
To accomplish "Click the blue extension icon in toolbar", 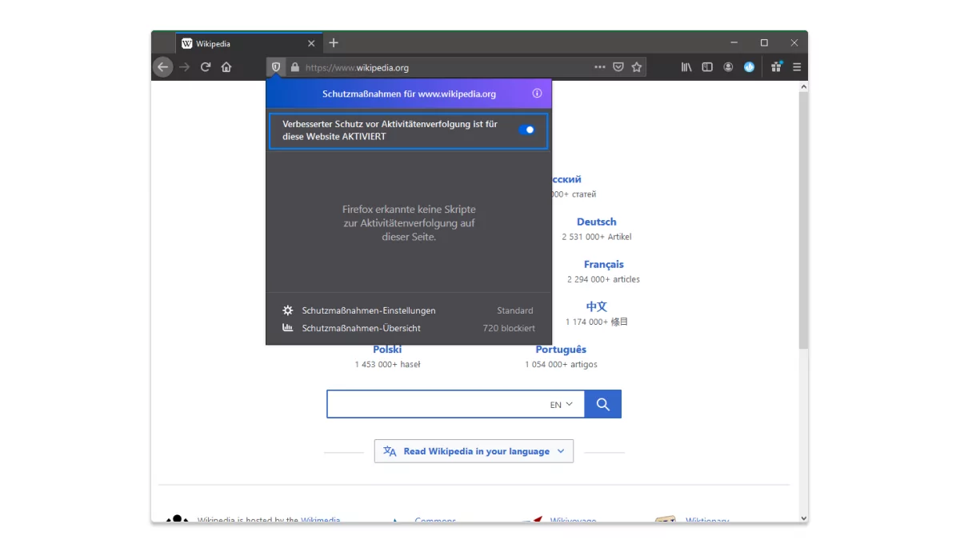I will 750,67.
